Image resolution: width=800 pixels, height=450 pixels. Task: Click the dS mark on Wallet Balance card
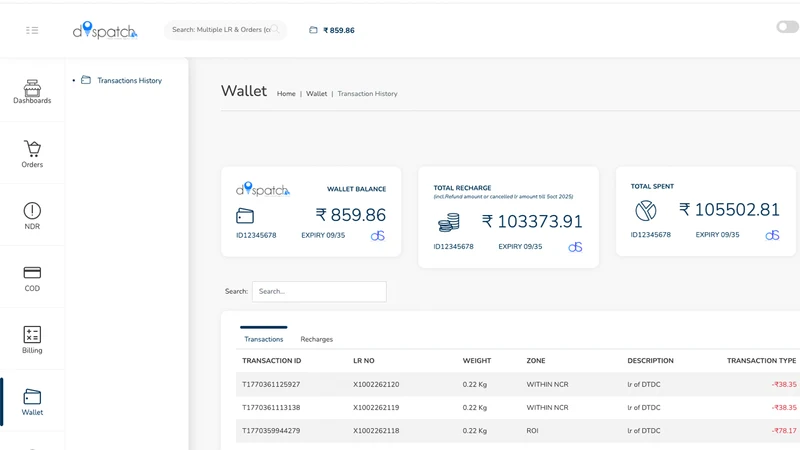pos(378,236)
